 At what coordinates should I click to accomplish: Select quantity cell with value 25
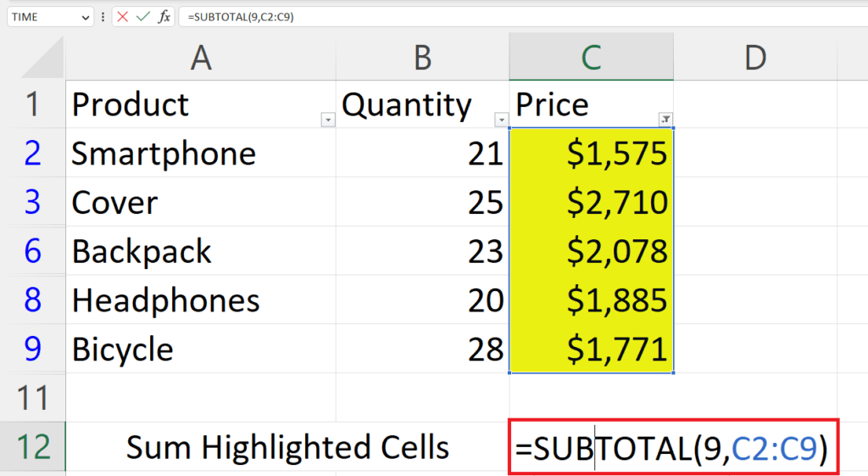coord(423,202)
